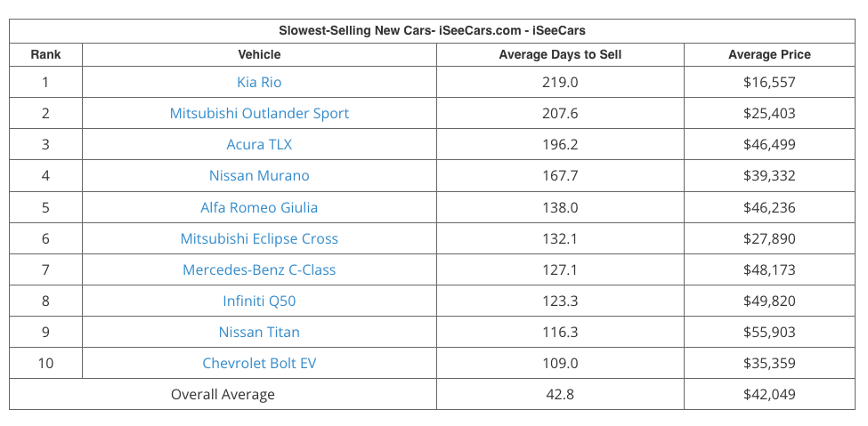Click the overall average 42.8 days cell
Screen dimensions: 868x426
(x=560, y=394)
